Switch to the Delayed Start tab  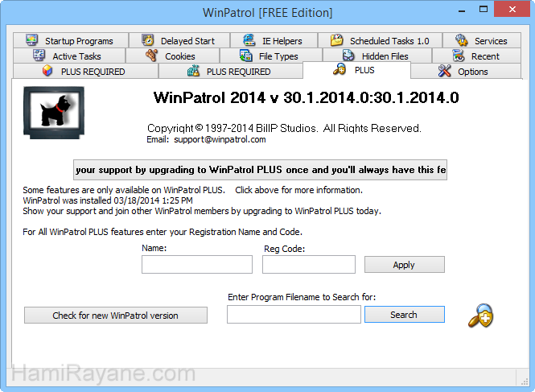179,40
